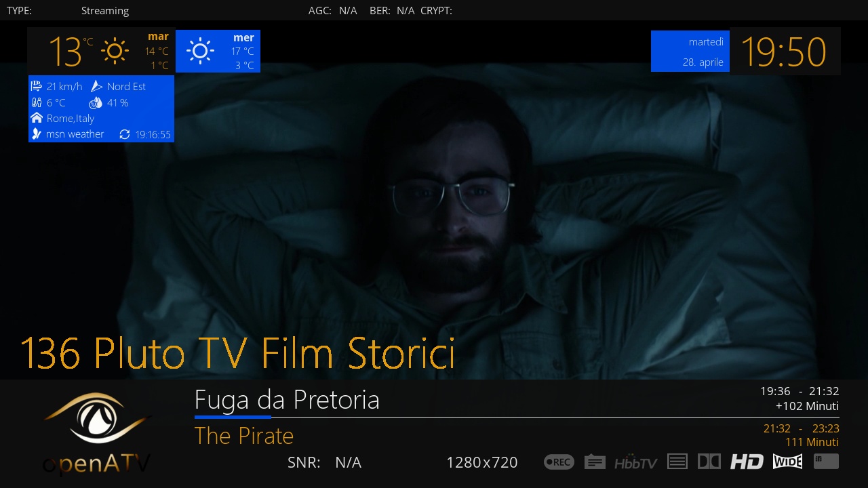This screenshot has width=868, height=488.
Task: Select the Wednesday forecast sun icon
Action: pyautogui.click(x=200, y=51)
